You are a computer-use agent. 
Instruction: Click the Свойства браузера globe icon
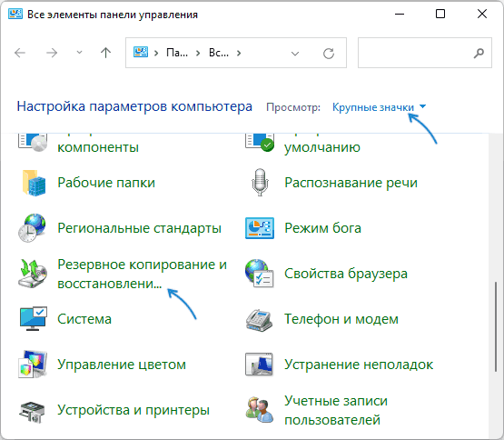coord(259,274)
